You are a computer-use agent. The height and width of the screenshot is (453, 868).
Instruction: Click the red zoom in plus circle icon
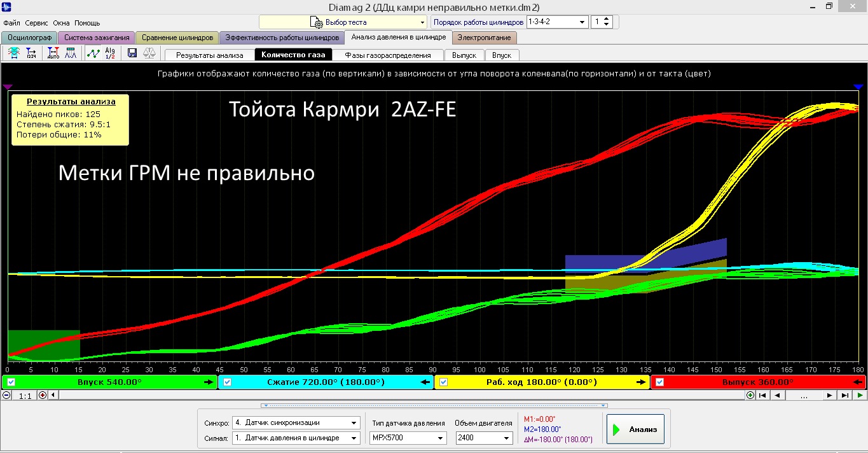43,395
